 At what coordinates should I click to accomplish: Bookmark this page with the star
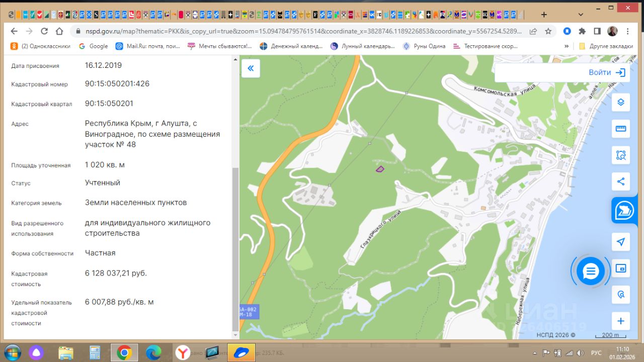(x=548, y=31)
